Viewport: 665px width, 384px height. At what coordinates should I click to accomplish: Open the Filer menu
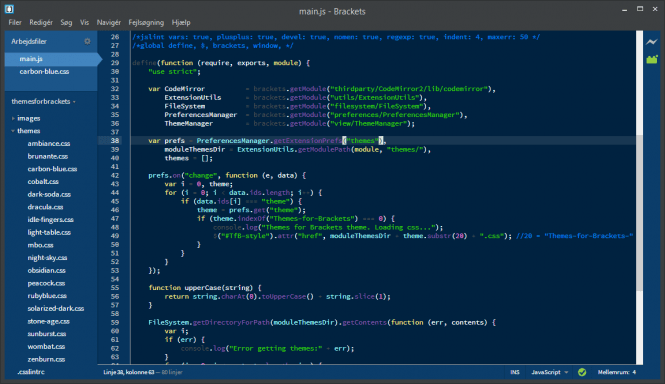(15, 22)
